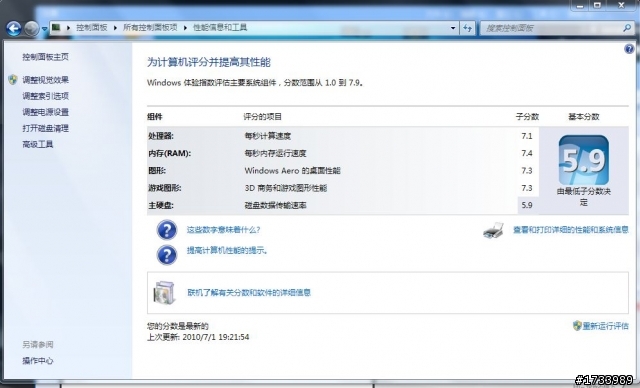
Task: Click the 基本分数 column header
Action: [584, 117]
